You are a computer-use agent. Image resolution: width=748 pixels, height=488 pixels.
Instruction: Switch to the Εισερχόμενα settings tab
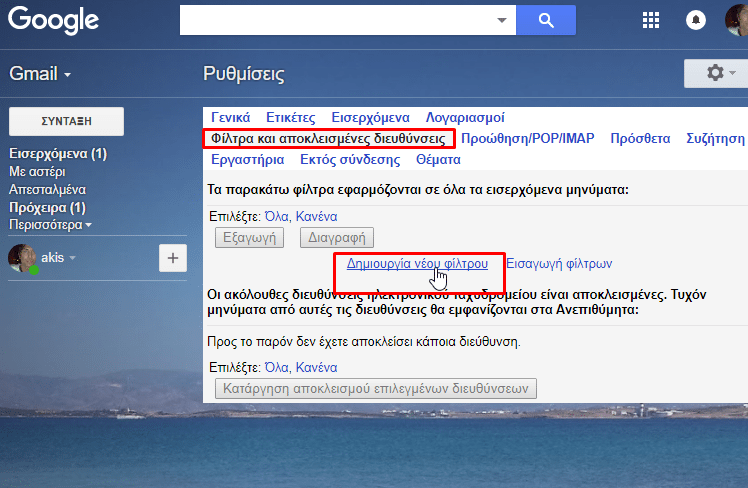[x=370, y=118]
